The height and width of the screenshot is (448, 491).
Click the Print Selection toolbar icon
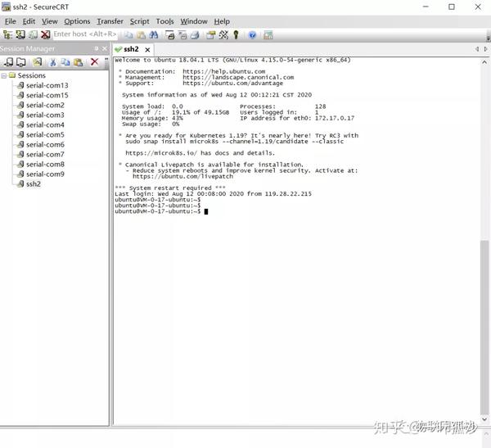coord(182,34)
